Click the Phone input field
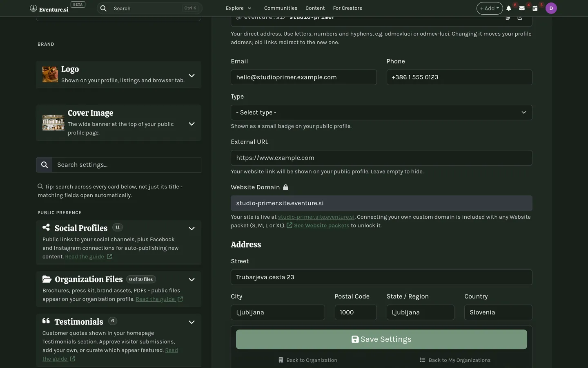This screenshot has height=368, width=588. 459,77
